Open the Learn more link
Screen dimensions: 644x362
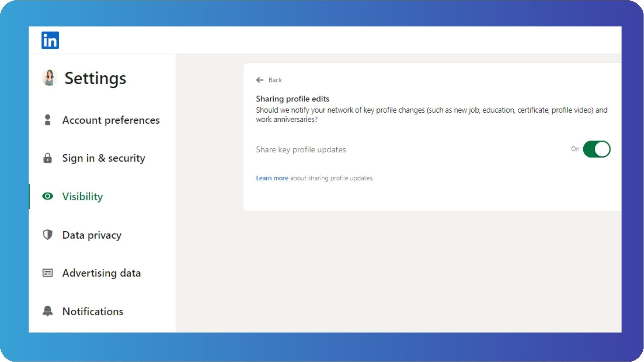coord(272,178)
